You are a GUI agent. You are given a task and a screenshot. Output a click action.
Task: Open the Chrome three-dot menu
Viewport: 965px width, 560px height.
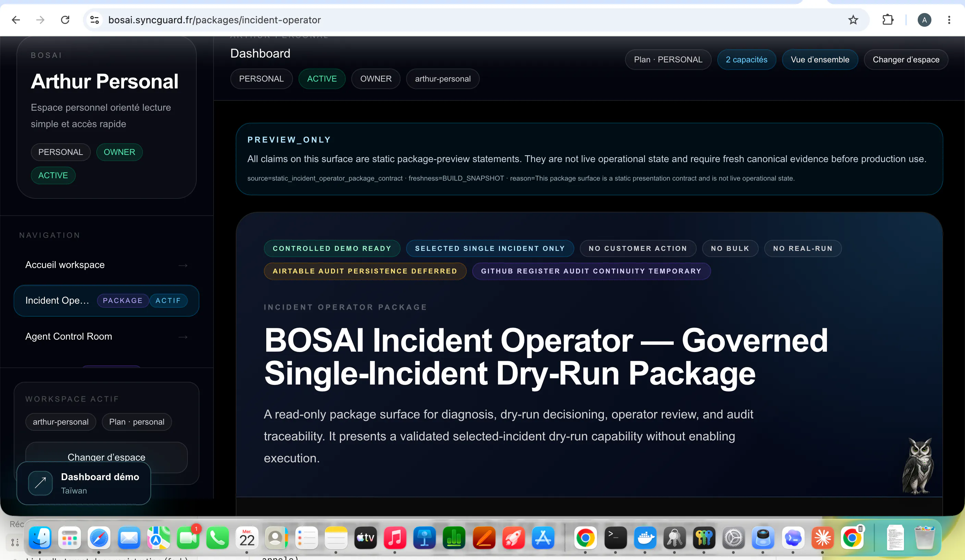coord(949,20)
